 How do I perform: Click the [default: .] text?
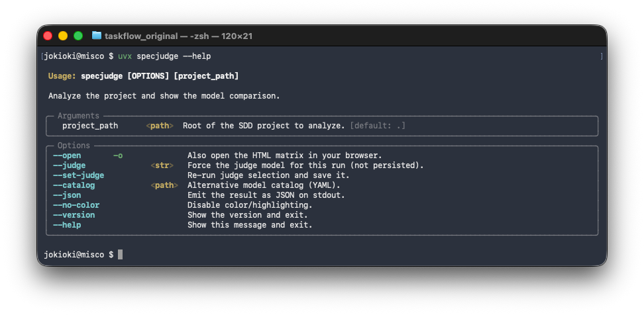(378, 126)
